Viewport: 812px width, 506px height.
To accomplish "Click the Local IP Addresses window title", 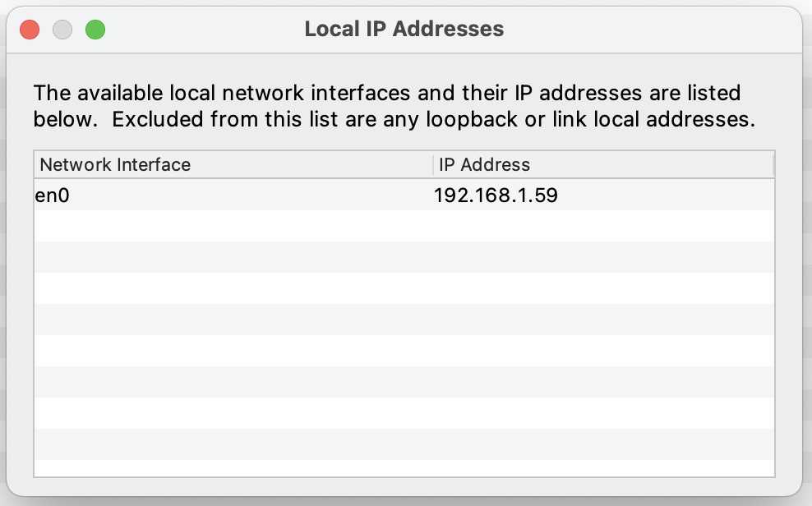I will coord(404,30).
